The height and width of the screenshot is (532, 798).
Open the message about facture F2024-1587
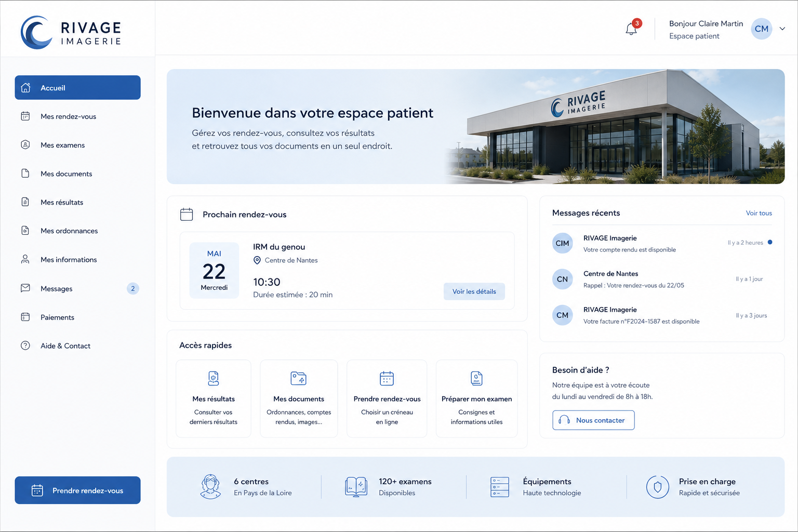(662, 315)
